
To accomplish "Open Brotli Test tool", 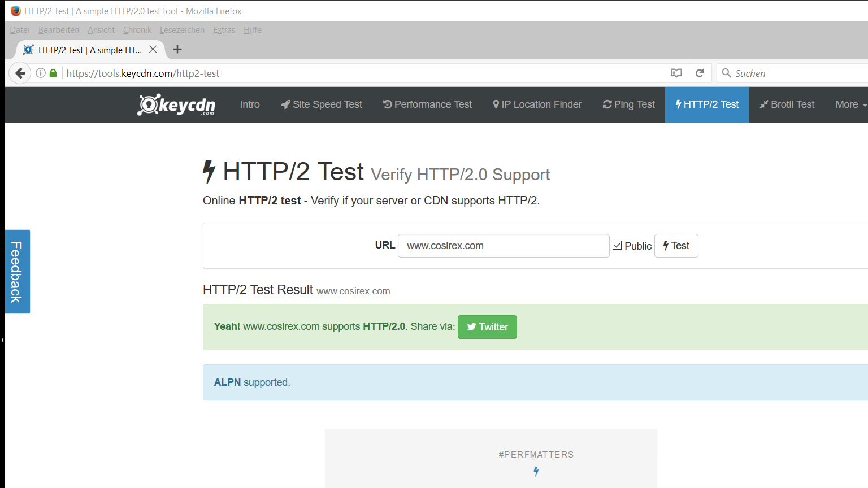I will 787,104.
